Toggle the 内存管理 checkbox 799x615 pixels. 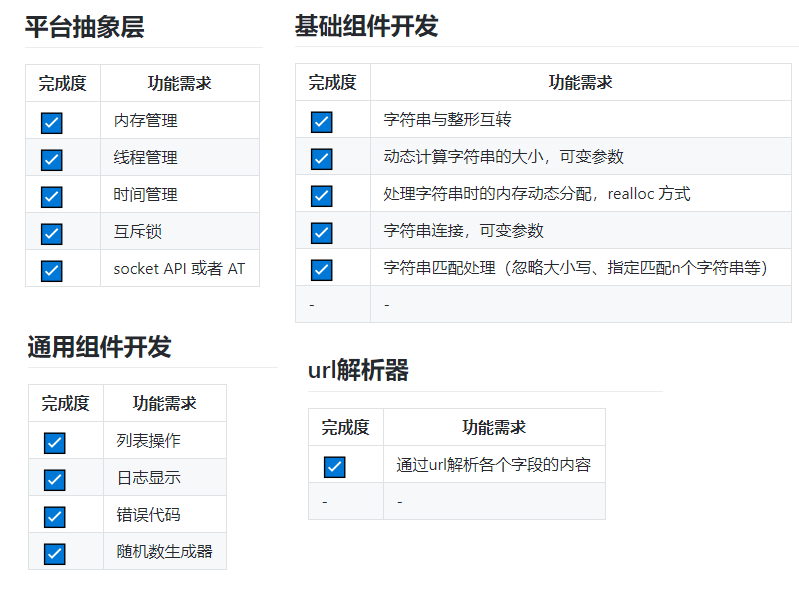pos(51,123)
